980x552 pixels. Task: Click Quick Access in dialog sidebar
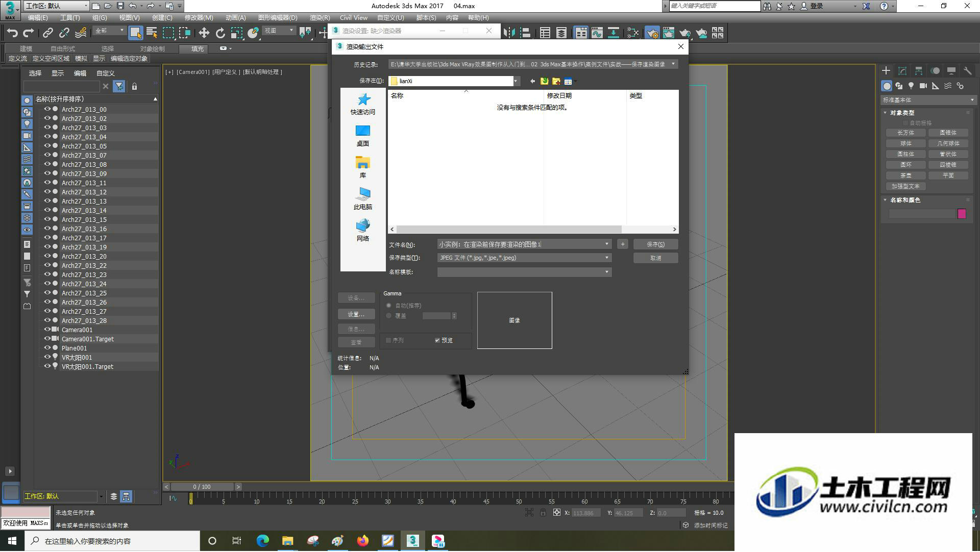click(363, 104)
